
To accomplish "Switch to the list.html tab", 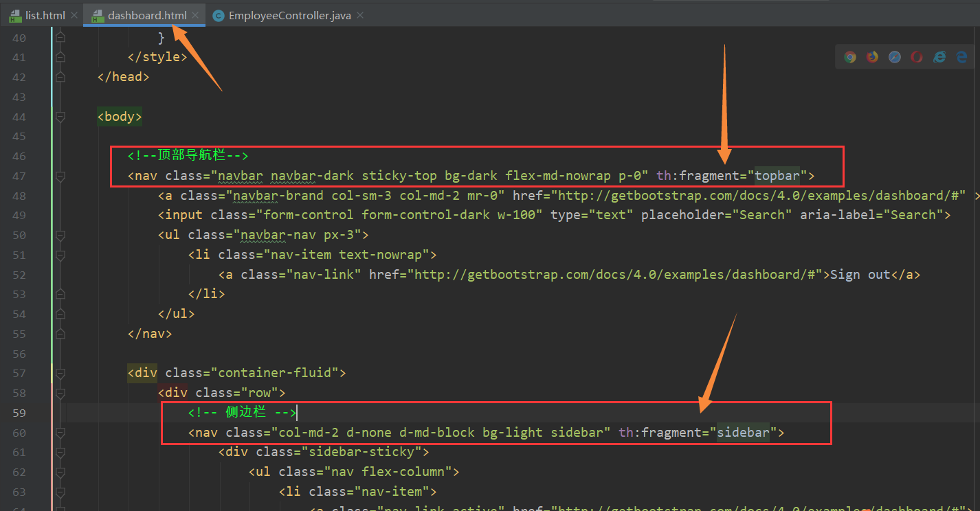I will [x=38, y=15].
